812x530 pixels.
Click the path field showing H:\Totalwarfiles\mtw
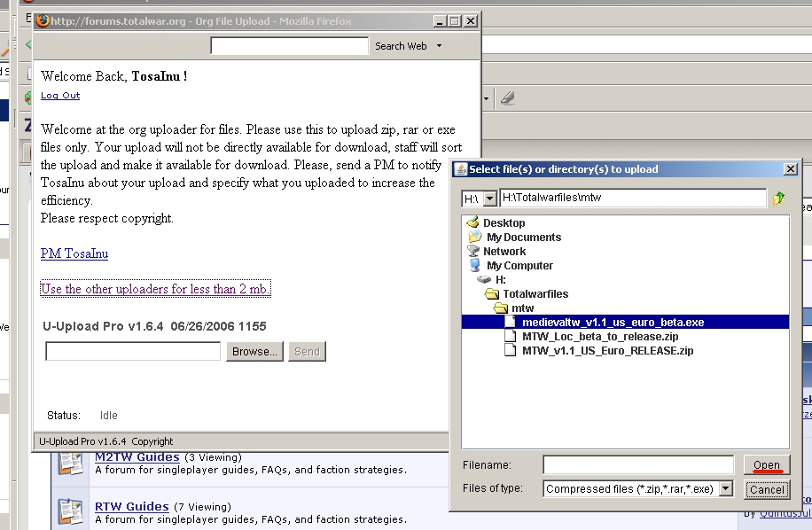(x=633, y=198)
